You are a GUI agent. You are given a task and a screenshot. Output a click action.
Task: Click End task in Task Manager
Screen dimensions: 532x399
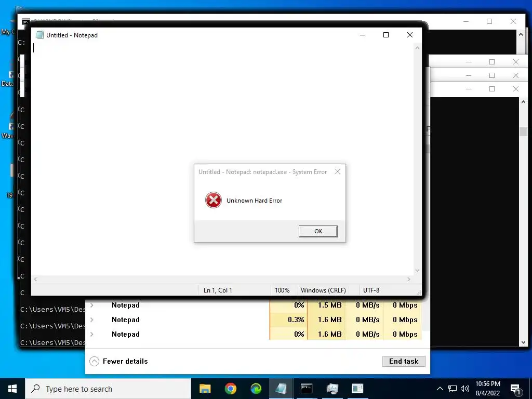pos(404,362)
